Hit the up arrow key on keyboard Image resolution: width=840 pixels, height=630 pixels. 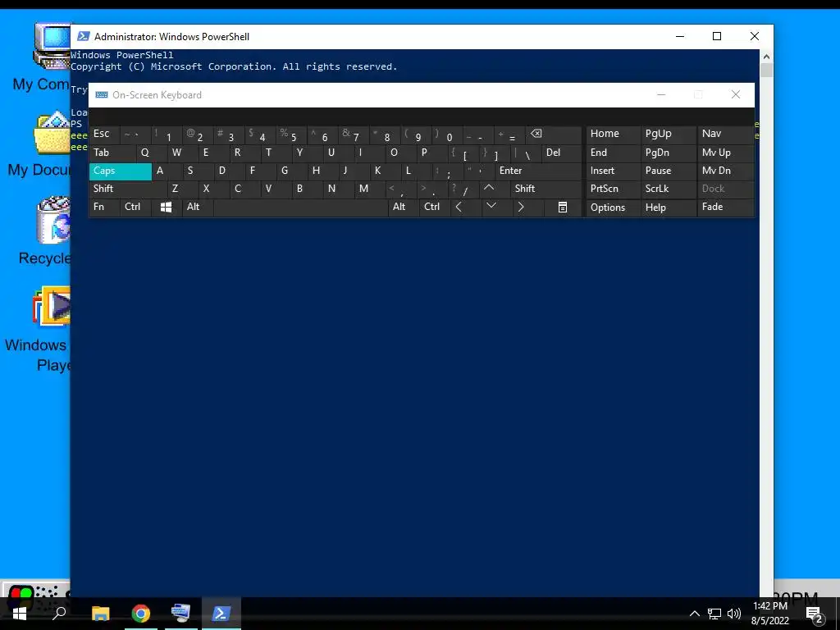(x=489, y=189)
